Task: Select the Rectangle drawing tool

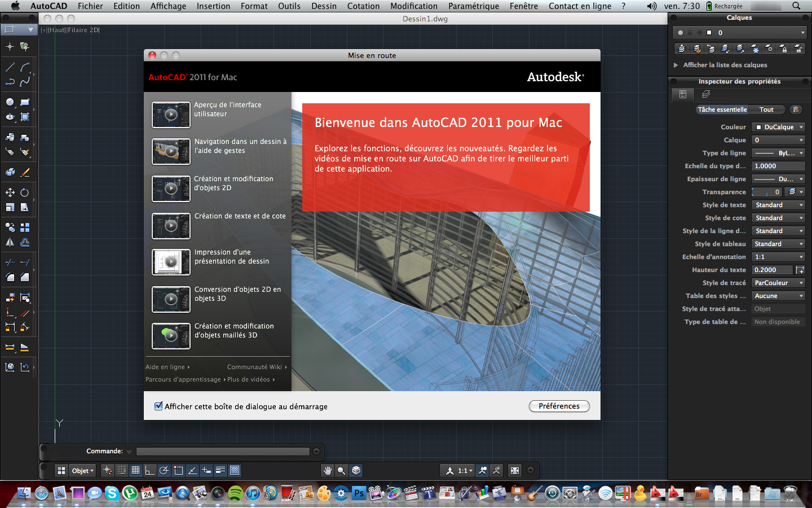Action: (25, 102)
